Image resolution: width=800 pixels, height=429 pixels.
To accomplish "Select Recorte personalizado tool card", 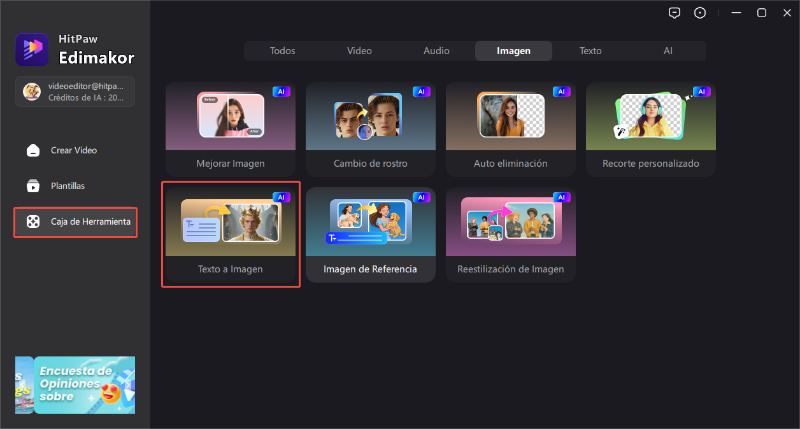I will [651, 130].
